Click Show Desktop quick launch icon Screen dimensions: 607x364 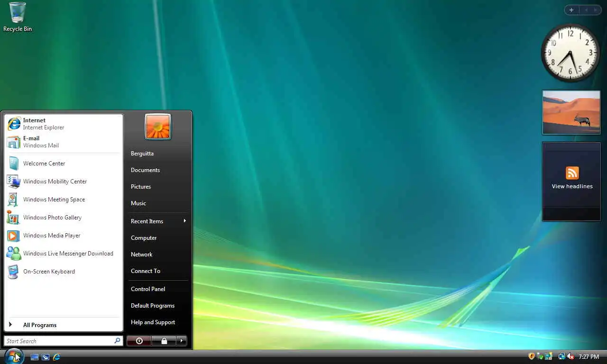35,357
